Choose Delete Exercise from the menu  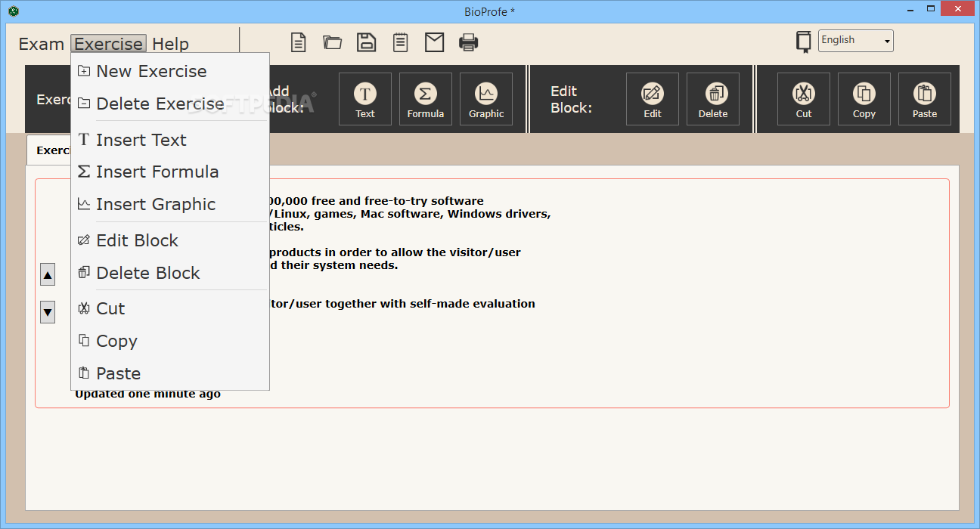[170, 104]
